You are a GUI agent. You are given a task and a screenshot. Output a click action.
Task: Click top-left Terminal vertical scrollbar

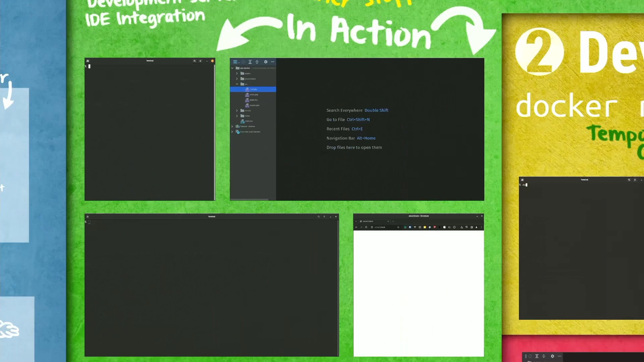[x=214, y=132]
